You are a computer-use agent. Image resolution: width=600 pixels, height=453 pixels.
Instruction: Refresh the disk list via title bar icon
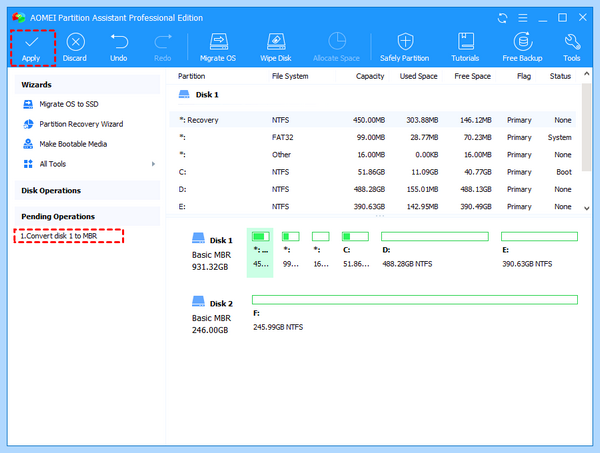[502, 18]
